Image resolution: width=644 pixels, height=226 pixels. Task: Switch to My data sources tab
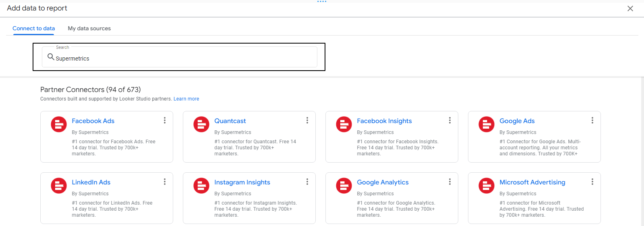(x=89, y=28)
